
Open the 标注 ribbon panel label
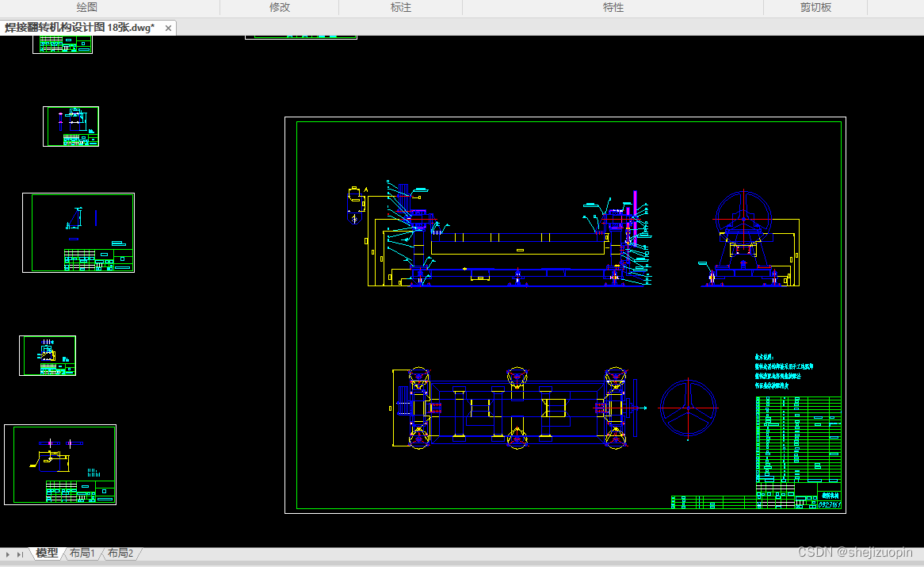click(x=401, y=7)
